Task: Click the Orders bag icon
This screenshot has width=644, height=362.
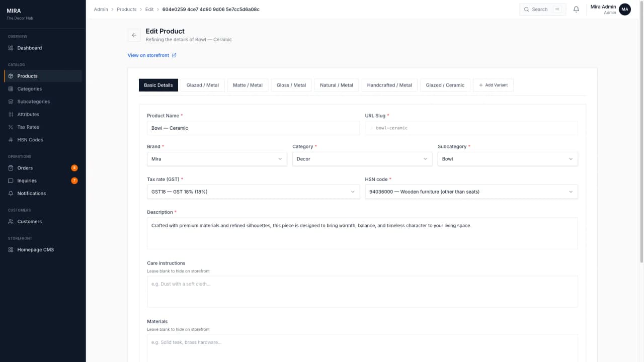Action: tap(11, 168)
